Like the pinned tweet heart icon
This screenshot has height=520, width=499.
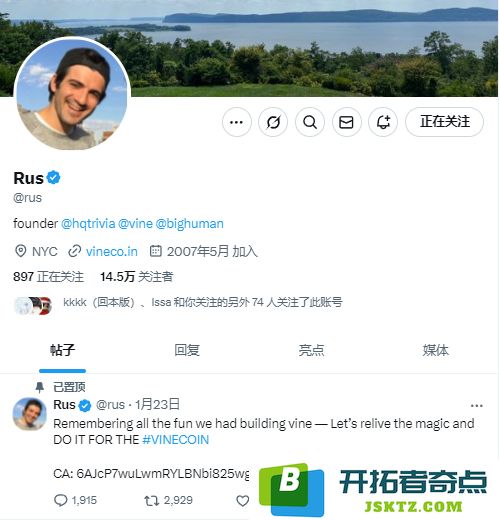point(243,501)
